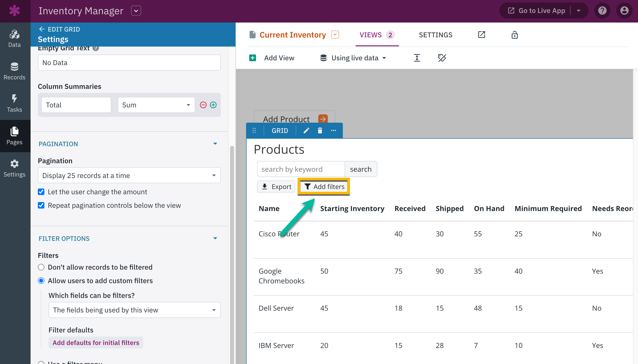Open the user account profile icon
The height and width of the screenshot is (364, 638).
[624, 11]
